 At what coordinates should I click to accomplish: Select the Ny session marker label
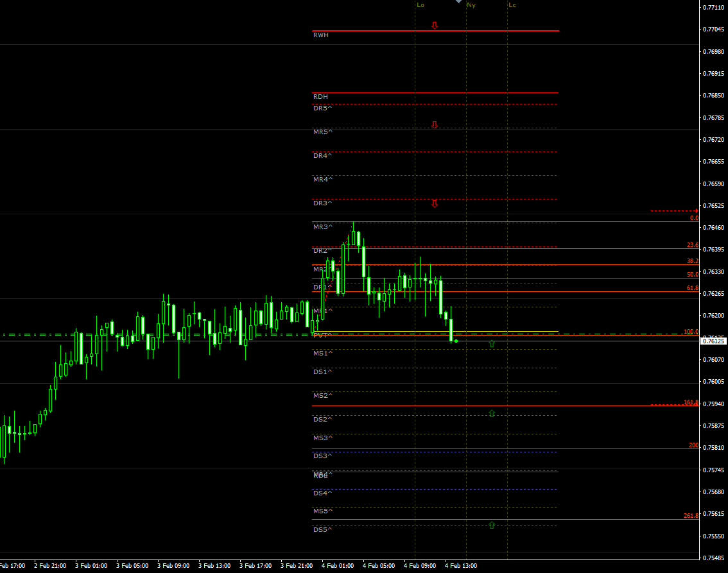(472, 5)
